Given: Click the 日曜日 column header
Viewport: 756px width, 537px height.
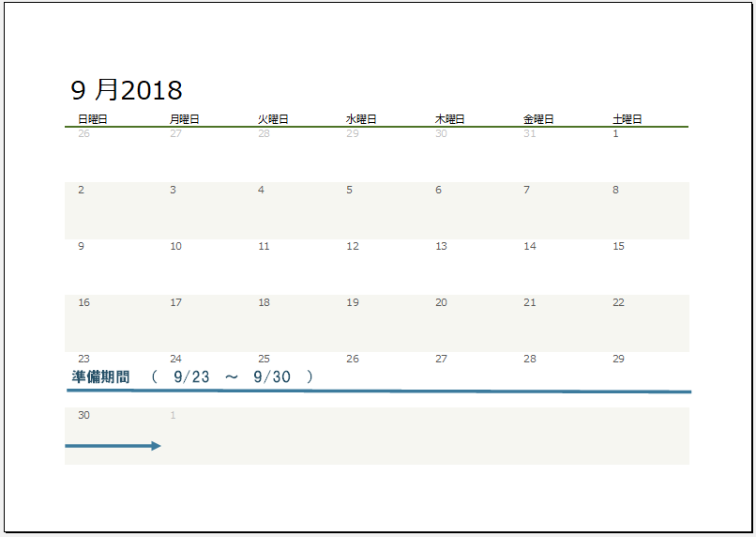Looking at the screenshot, I should click(92, 119).
